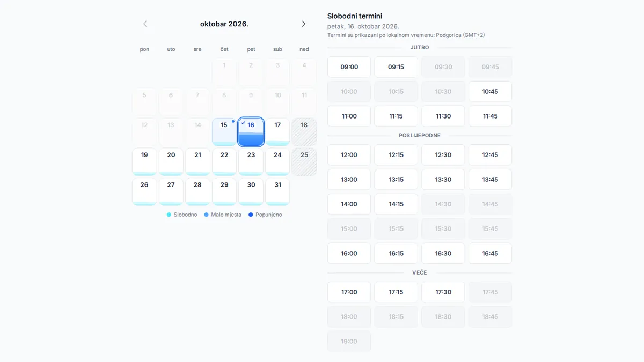Choose the 11:30 time slot

click(443, 116)
